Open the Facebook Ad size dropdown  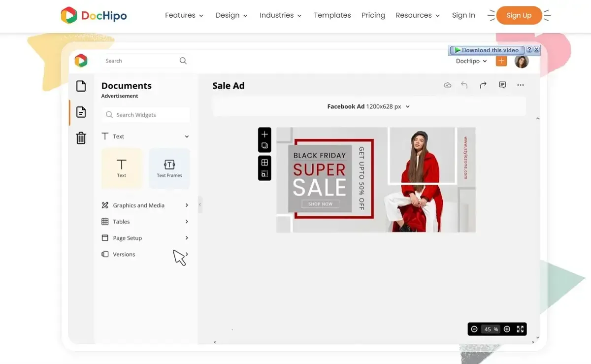coord(368,106)
